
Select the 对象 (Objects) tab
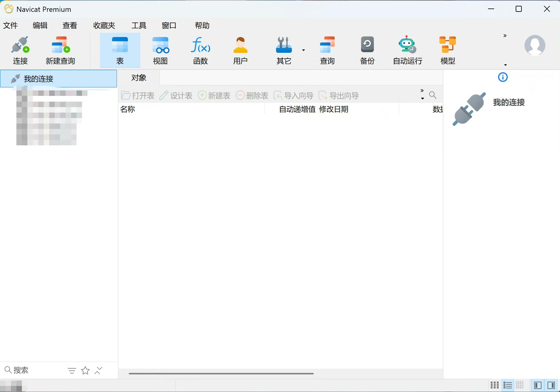pyautogui.click(x=139, y=78)
